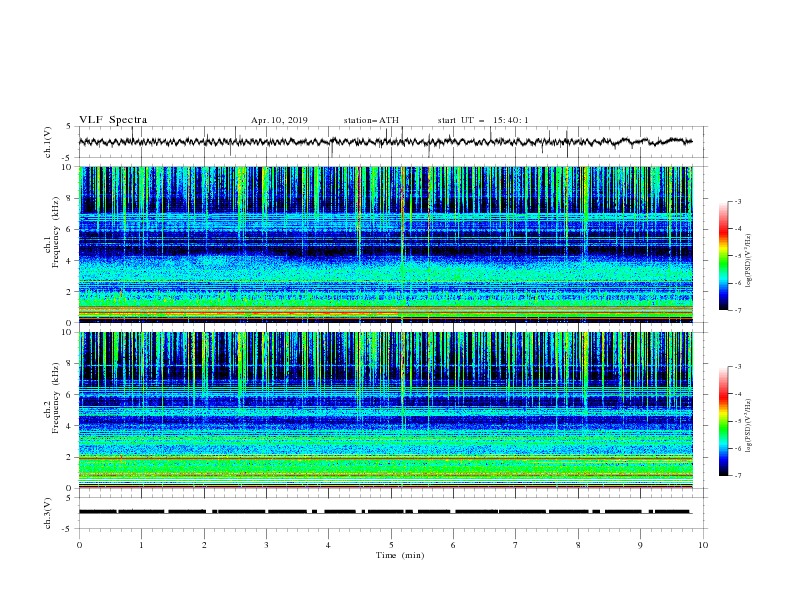The image size is (792, 612).
Task: Click the '-7' value on lower colorbar
Action: (737, 475)
